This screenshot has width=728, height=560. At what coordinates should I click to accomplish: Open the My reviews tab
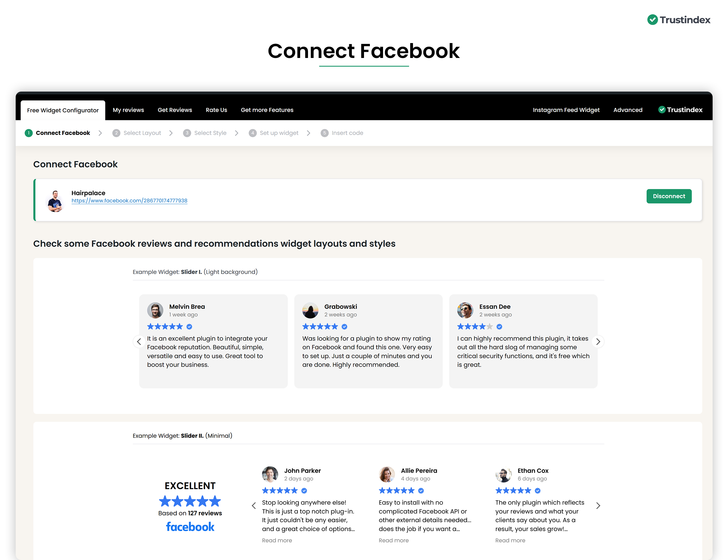click(128, 110)
